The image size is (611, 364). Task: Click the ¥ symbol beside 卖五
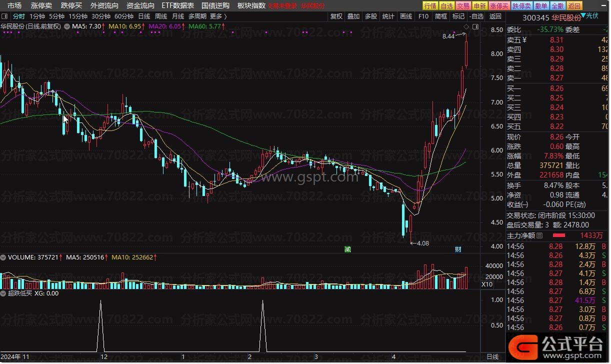pyautogui.click(x=524, y=40)
